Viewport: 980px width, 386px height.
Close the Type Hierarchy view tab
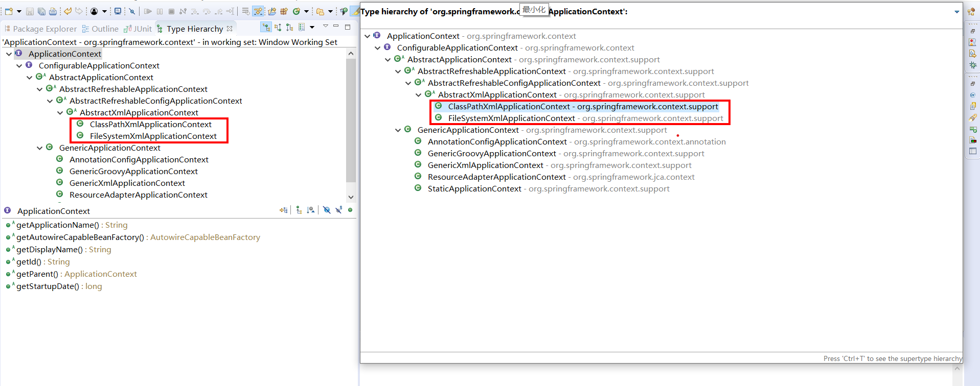pos(230,29)
